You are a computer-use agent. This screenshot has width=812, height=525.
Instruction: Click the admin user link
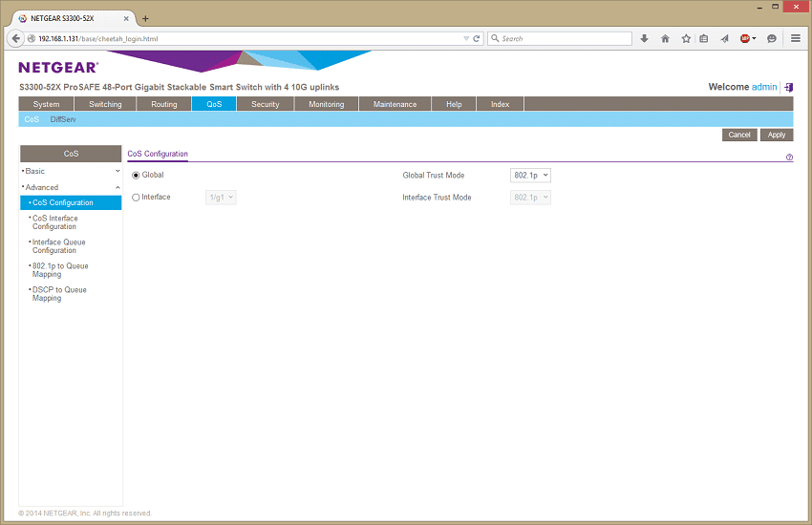pos(764,87)
